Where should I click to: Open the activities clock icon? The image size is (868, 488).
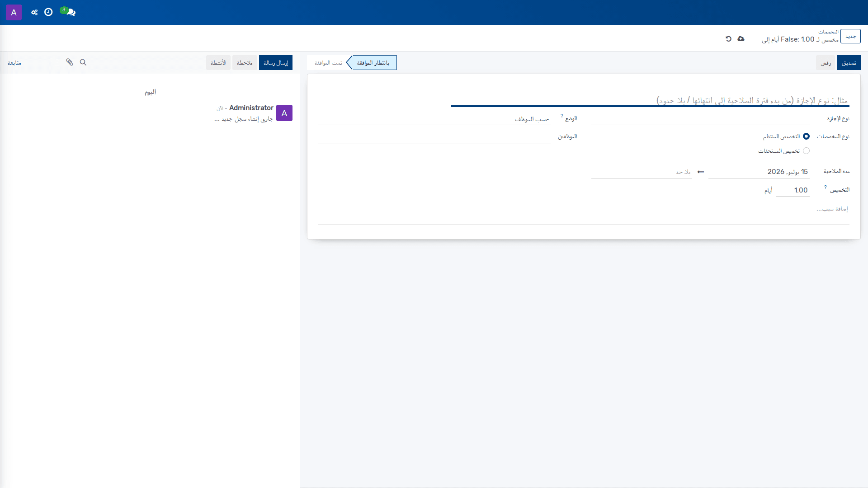[x=48, y=12]
